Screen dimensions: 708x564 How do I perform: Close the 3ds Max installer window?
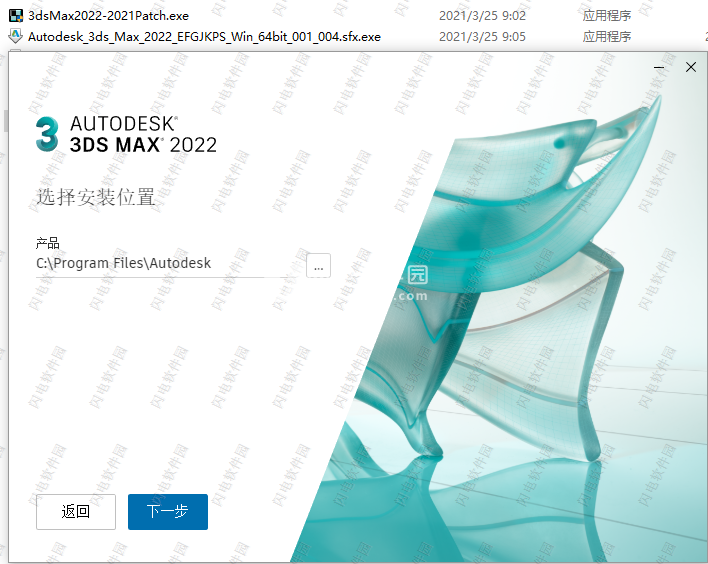pos(691,67)
